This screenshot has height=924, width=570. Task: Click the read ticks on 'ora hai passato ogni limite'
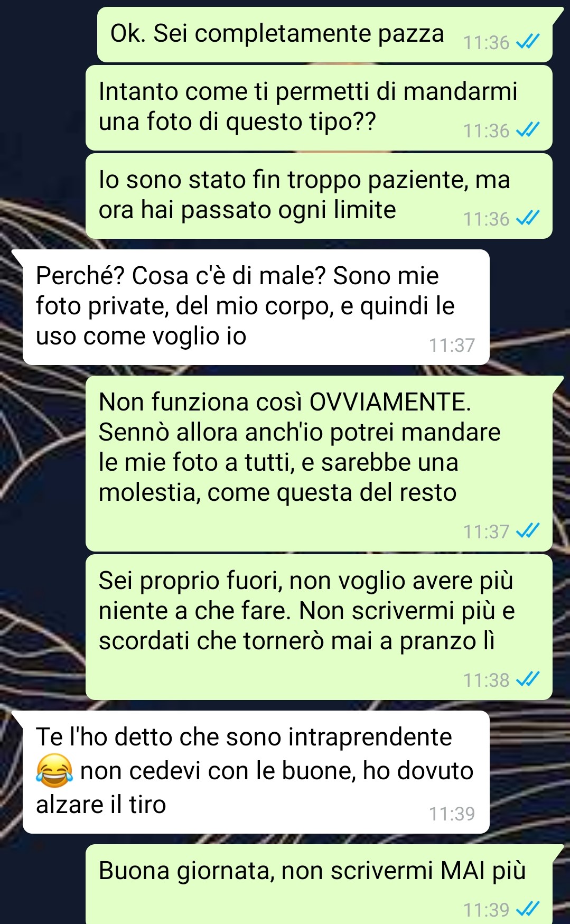[x=528, y=218]
